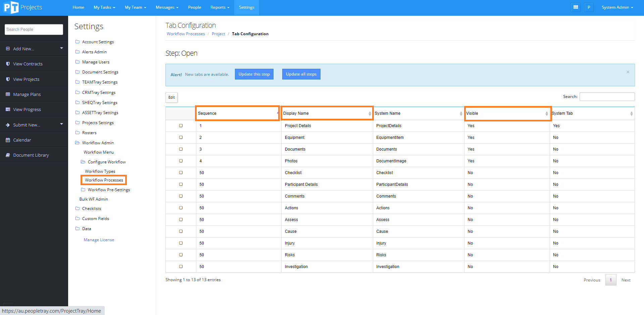The image size is (644, 315).
Task: Open the app launcher grid icon
Action: tap(575, 7)
